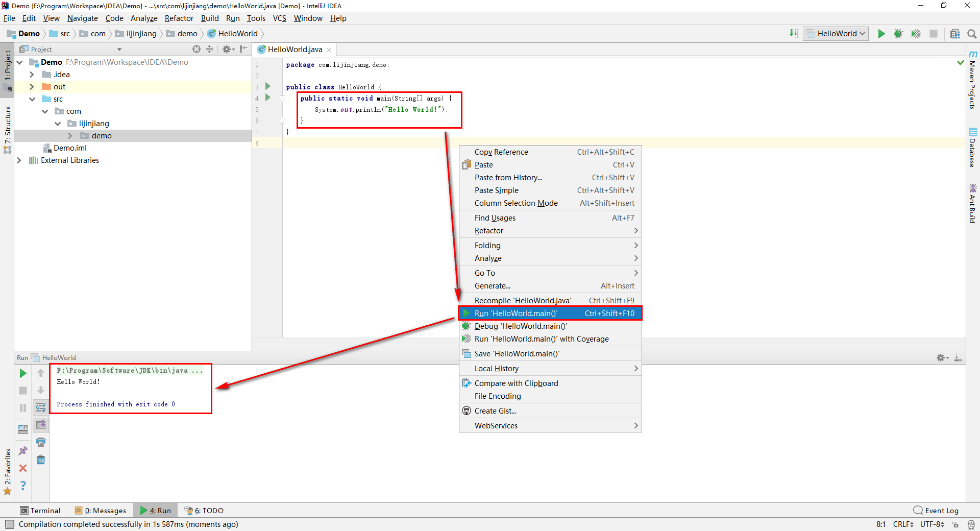The height and width of the screenshot is (531, 980).
Task: Open help question mark in Run panel
Action: pyautogui.click(x=23, y=486)
